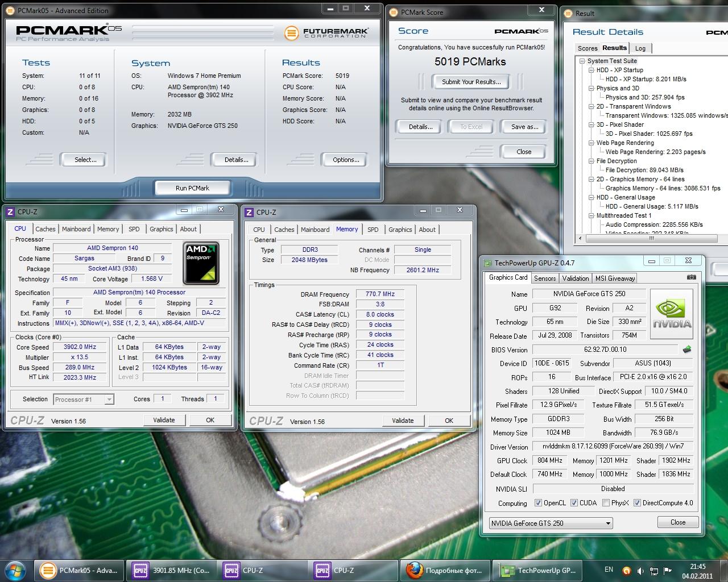Collapse the HDD - General Usage node
Image resolution: width=728 pixels, height=582 pixels.
click(591, 197)
